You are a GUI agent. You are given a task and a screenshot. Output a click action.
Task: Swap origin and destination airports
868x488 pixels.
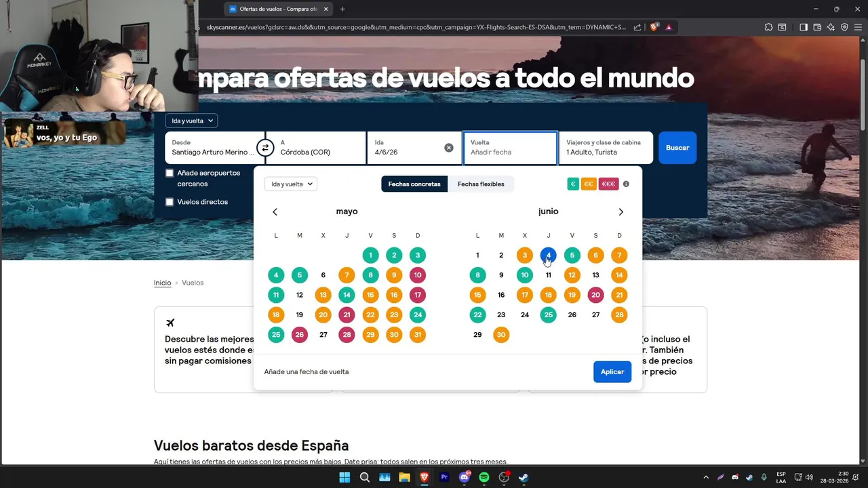coord(265,147)
